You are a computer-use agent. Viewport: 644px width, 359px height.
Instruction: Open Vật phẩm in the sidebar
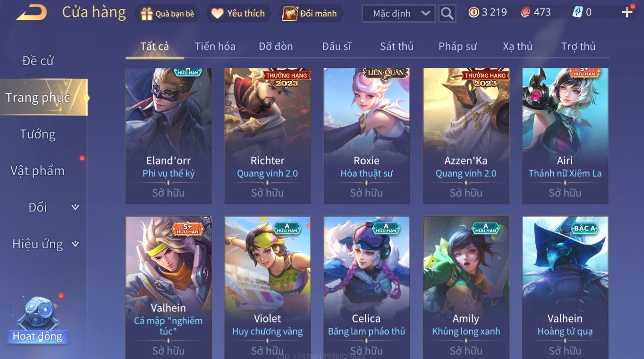click(38, 171)
